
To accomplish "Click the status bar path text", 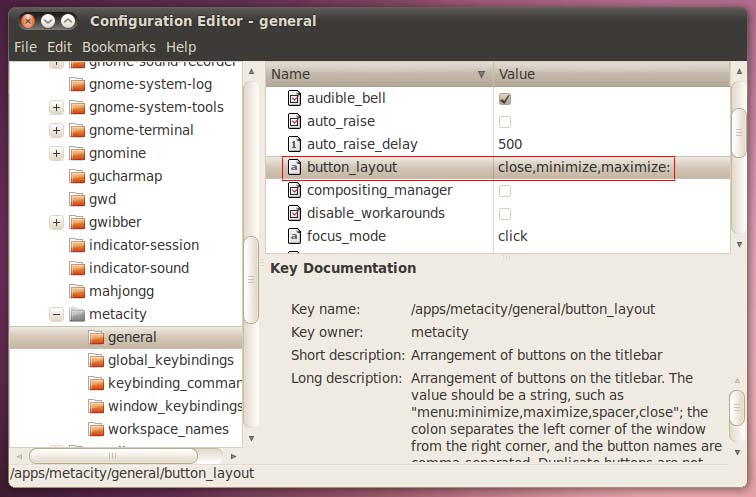I will pyautogui.click(x=132, y=473).
